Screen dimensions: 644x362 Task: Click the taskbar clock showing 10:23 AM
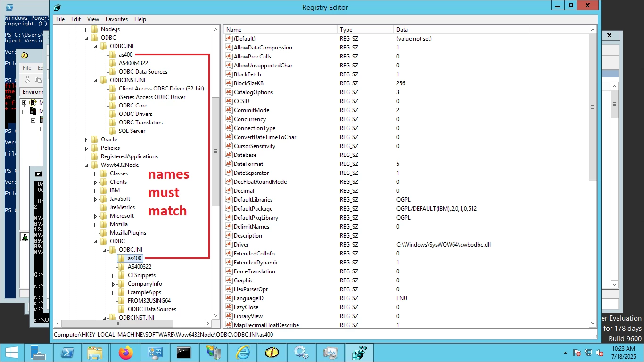[x=624, y=353]
